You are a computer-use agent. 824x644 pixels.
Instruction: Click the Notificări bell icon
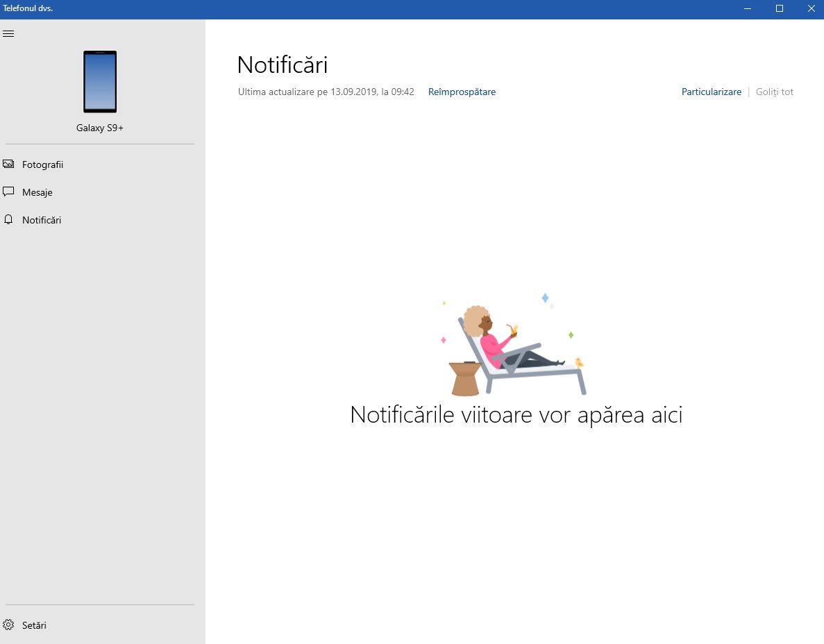[x=8, y=219]
